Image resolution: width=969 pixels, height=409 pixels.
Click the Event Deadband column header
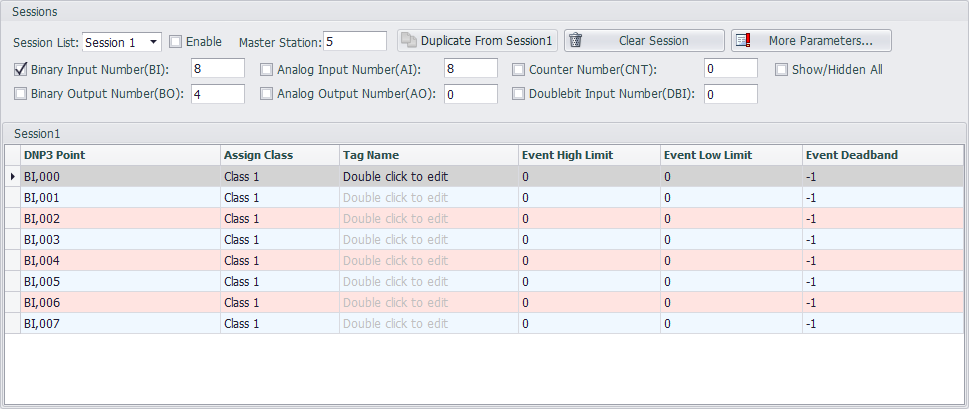[x=882, y=155]
